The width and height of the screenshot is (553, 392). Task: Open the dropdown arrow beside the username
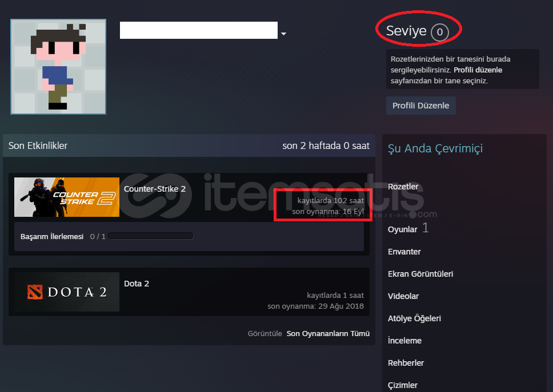(x=283, y=34)
